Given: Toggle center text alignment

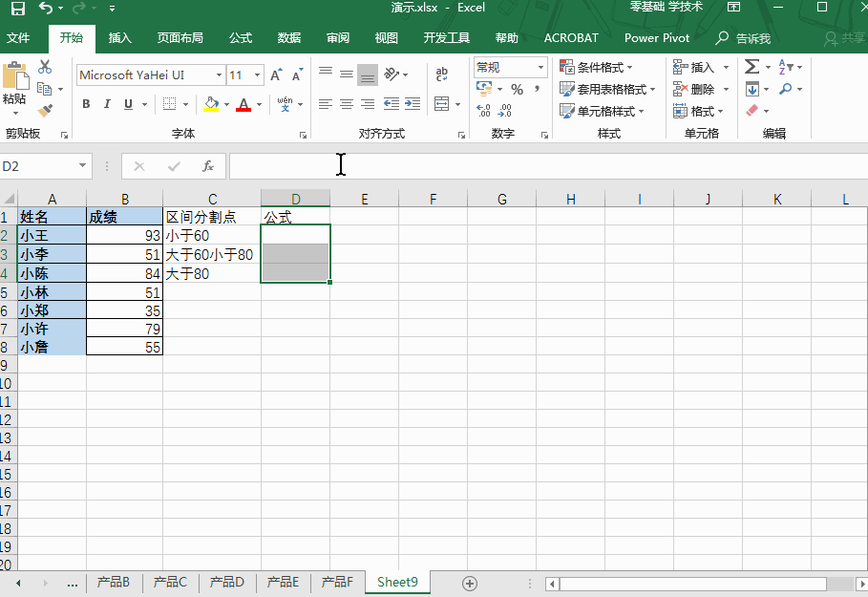Looking at the screenshot, I should pos(347,103).
